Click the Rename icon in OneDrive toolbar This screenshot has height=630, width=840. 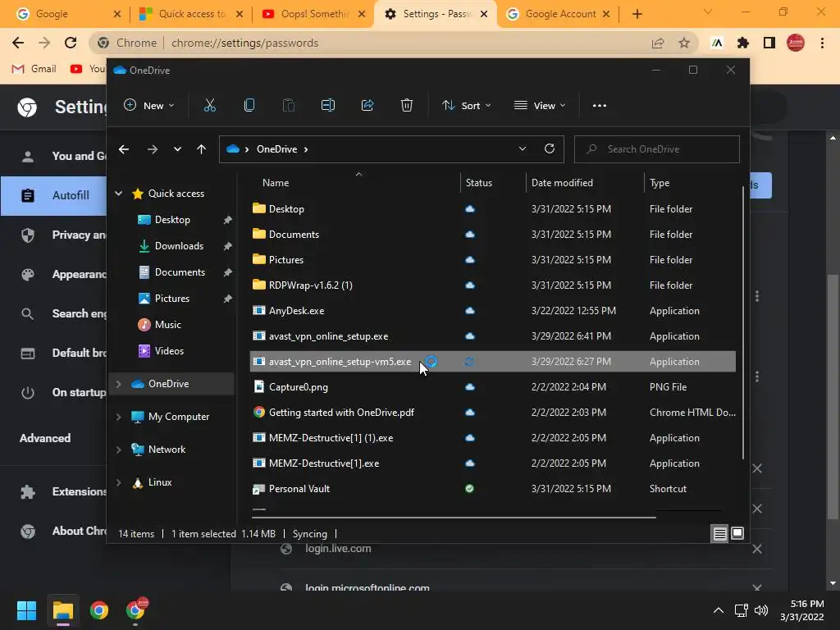[x=328, y=106]
